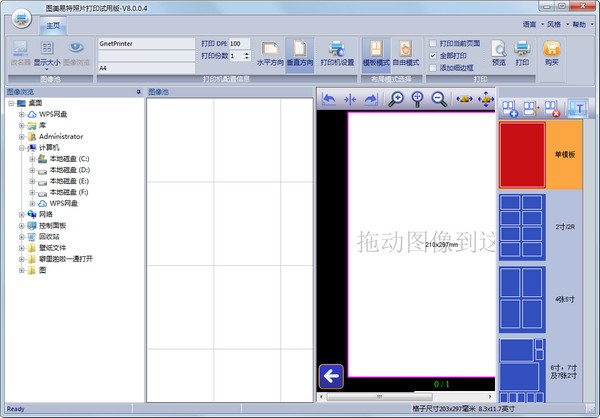Click the zoom out magnifier icon

coord(438,99)
